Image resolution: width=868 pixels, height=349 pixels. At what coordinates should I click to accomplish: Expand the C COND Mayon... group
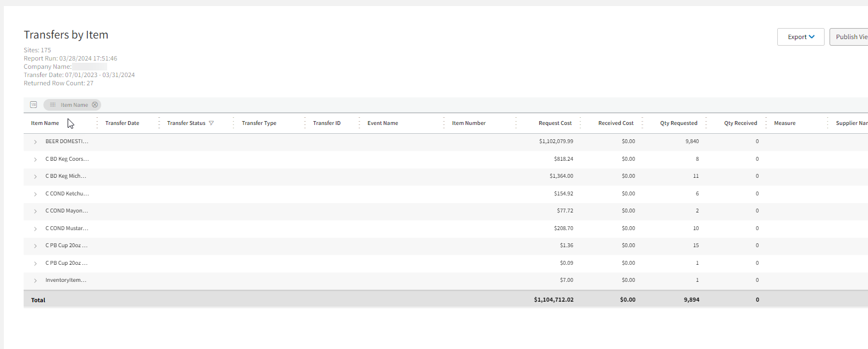35,211
